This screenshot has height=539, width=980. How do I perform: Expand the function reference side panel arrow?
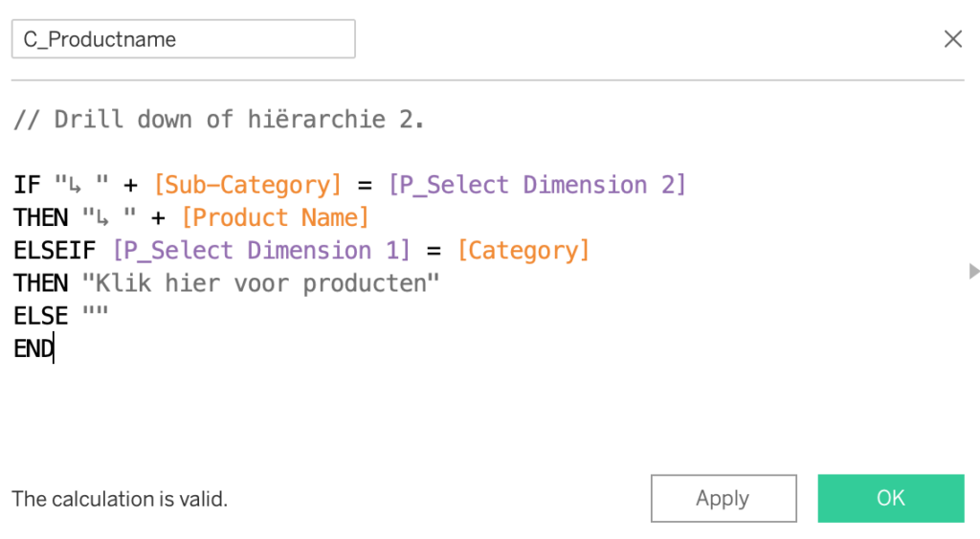click(x=974, y=271)
